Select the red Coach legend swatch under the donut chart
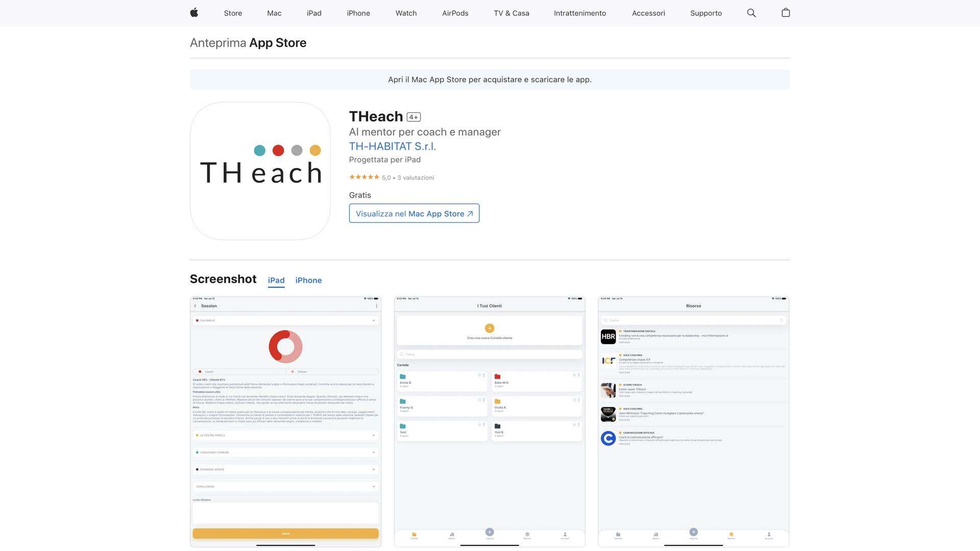The height and width of the screenshot is (551, 980). point(200,371)
